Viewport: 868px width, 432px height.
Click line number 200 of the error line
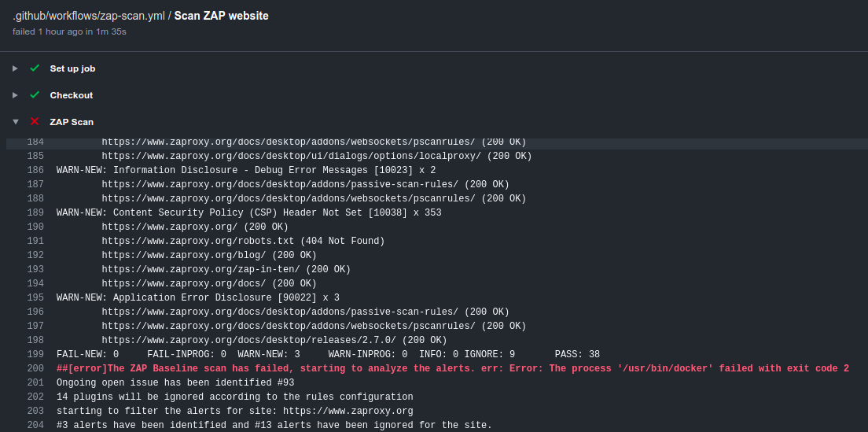pos(35,368)
